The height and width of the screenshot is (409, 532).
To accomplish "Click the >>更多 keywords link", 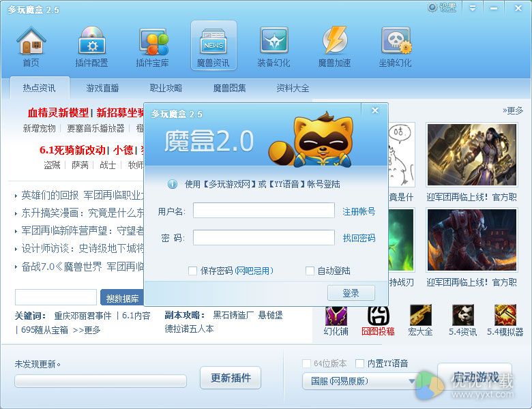I will click(87, 330).
